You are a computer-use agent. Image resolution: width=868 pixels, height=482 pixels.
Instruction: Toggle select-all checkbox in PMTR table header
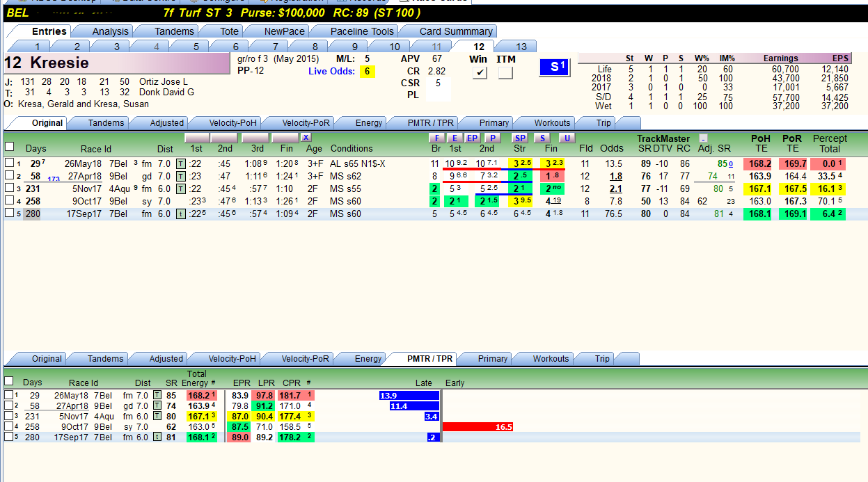8,381
